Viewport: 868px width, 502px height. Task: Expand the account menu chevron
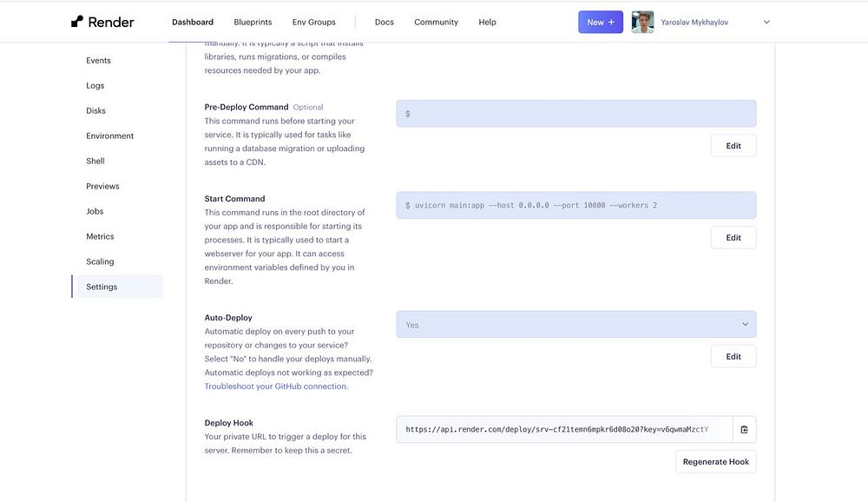pyautogui.click(x=766, y=23)
